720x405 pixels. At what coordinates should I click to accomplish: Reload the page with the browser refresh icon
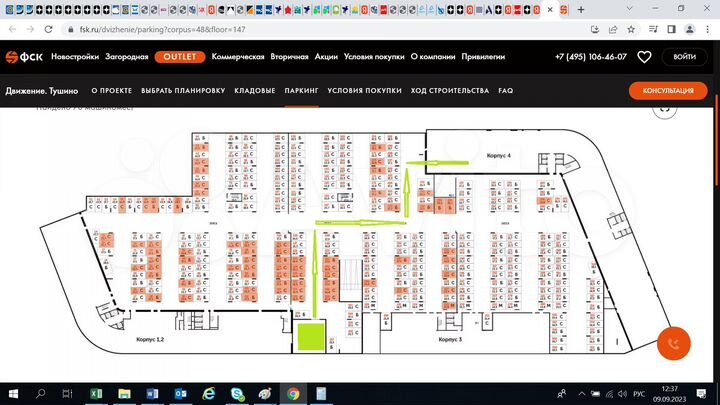47,31
